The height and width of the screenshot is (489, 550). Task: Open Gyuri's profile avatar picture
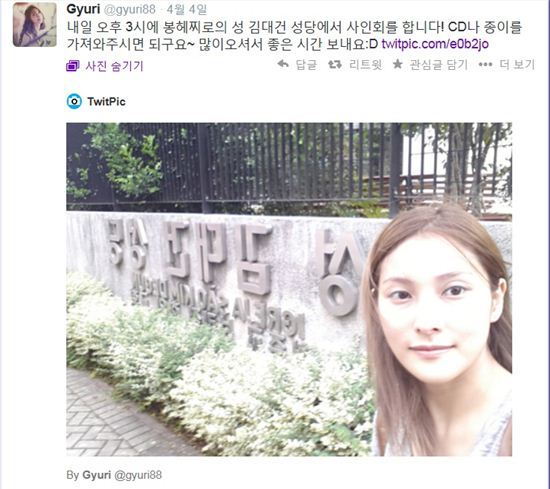[x=35, y=25]
